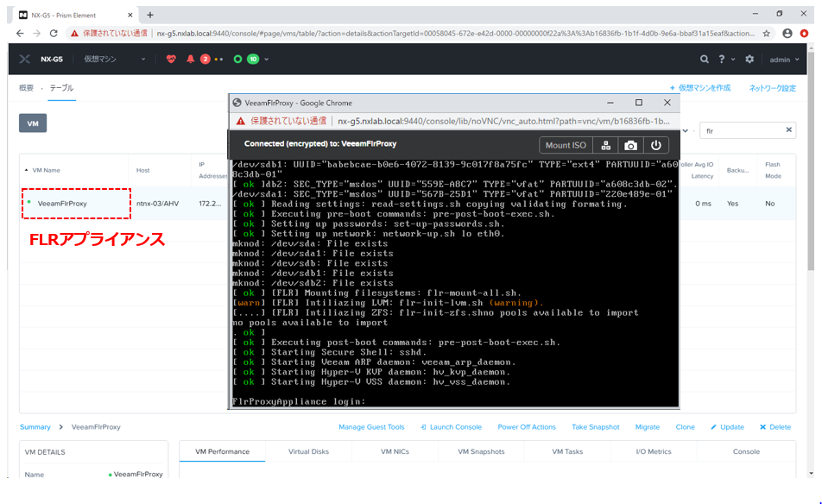Screen dimensions: 822x504
Task: Open a new browser tab
Action: coord(150,15)
